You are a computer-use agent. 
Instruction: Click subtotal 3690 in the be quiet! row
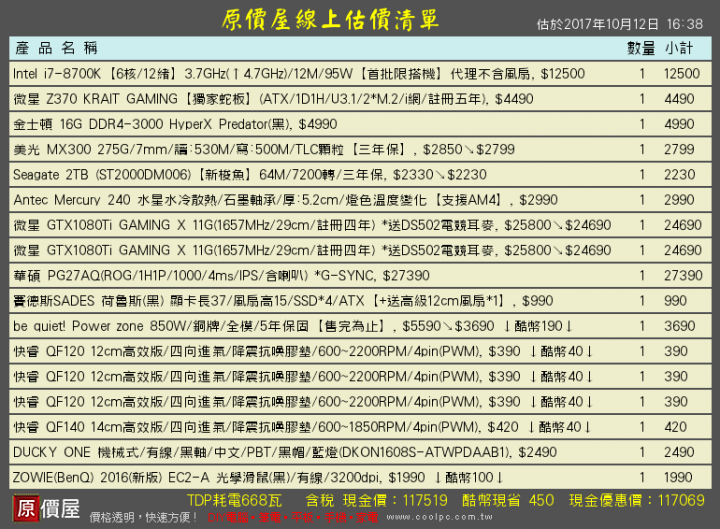pyautogui.click(x=679, y=326)
